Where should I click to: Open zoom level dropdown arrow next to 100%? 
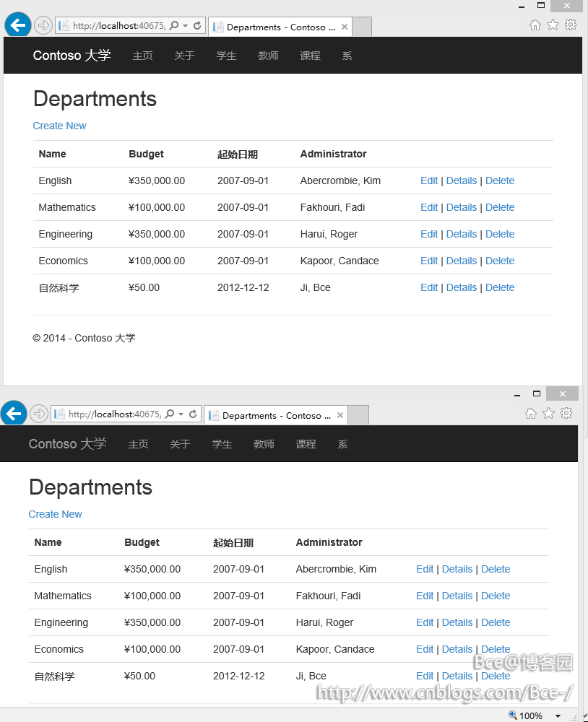[558, 716]
